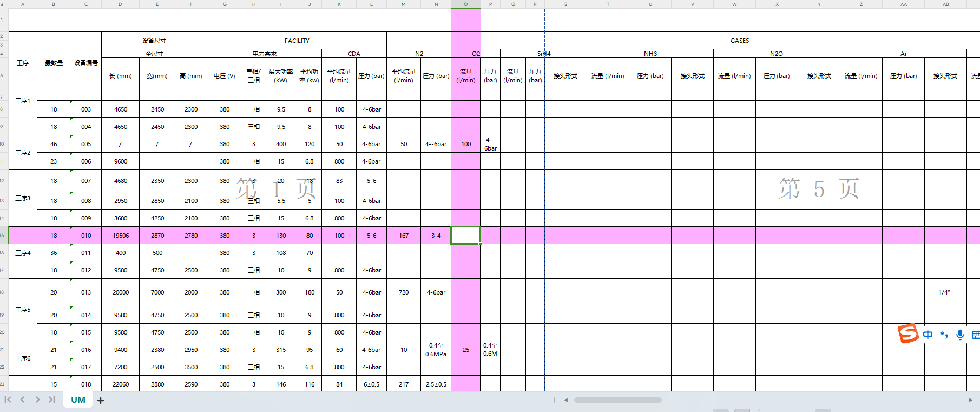Click the NH3 header cell
Viewport: 980px width, 412px height.
650,54
